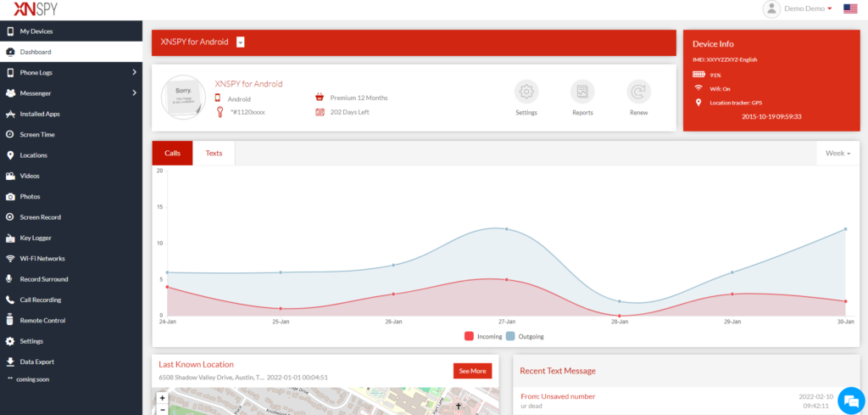Click the Incoming data point on 24-Jan
The width and height of the screenshot is (868, 415).
[167, 287]
